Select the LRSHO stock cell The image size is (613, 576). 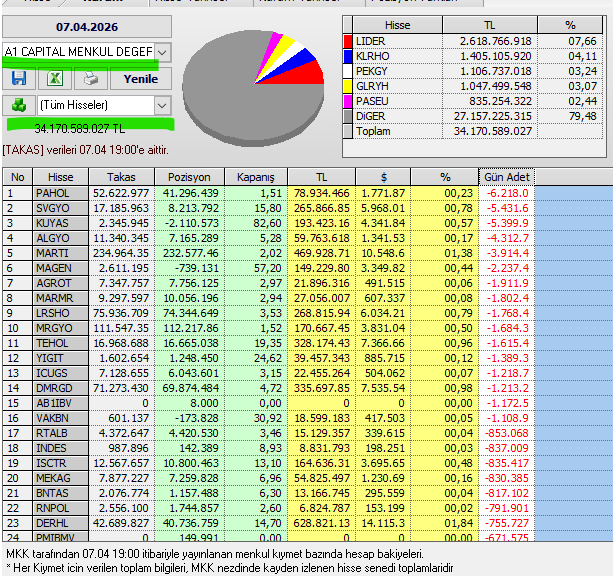click(x=61, y=313)
